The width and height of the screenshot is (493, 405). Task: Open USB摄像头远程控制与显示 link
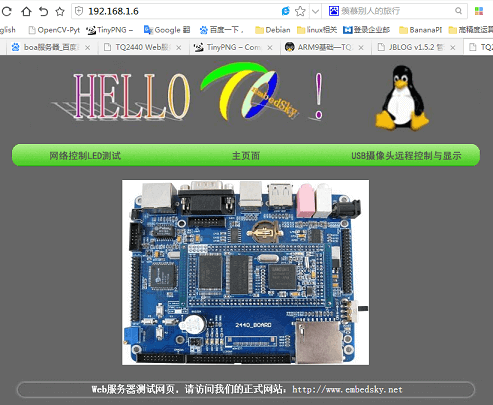[x=406, y=156]
